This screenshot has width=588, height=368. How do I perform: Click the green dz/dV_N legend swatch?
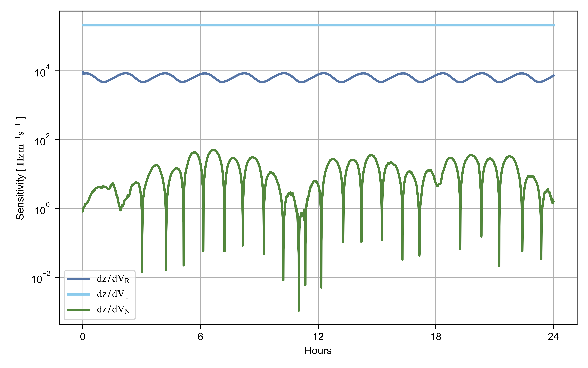pos(79,310)
